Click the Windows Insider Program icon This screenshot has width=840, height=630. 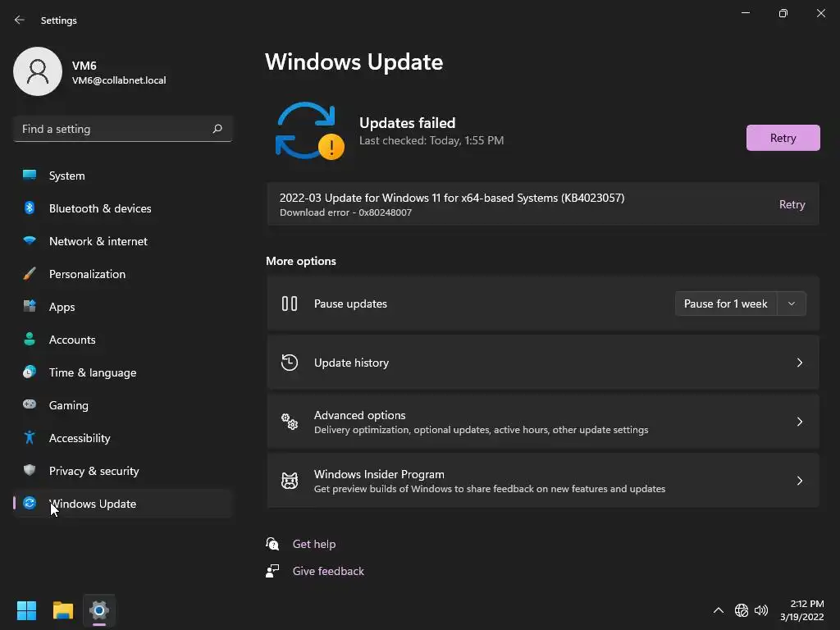click(x=290, y=481)
